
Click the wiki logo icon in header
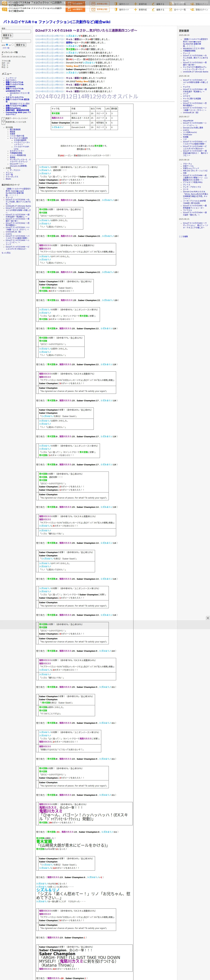[5, 9]
